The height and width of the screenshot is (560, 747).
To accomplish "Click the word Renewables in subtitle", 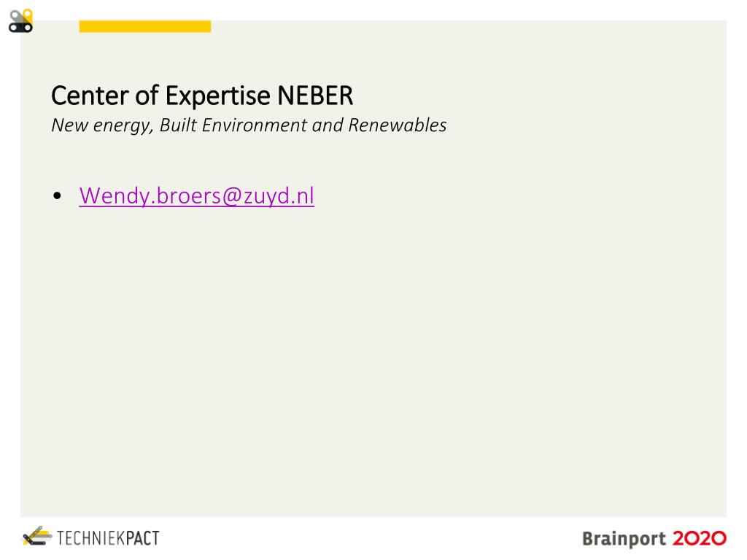I will (398, 125).
